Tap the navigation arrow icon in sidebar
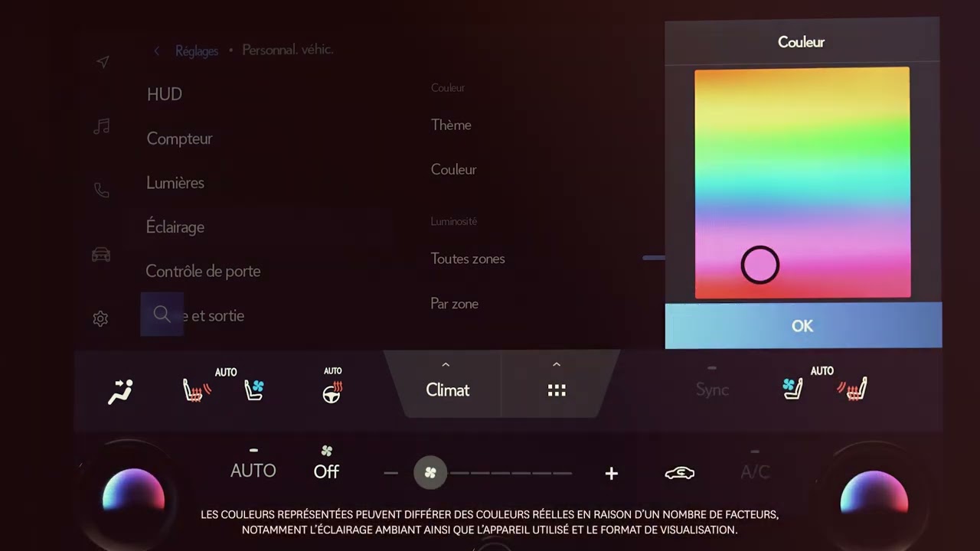The image size is (980, 551). (103, 62)
